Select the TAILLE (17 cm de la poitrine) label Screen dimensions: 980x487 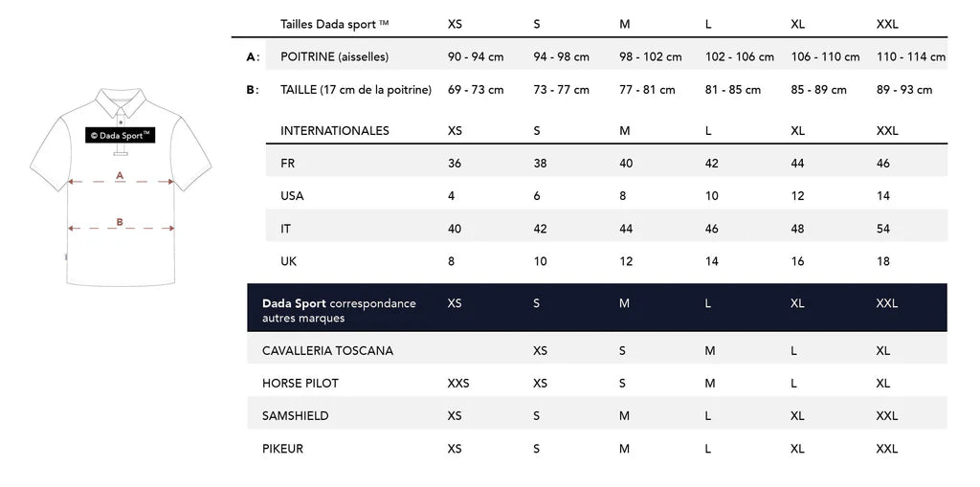click(x=356, y=89)
